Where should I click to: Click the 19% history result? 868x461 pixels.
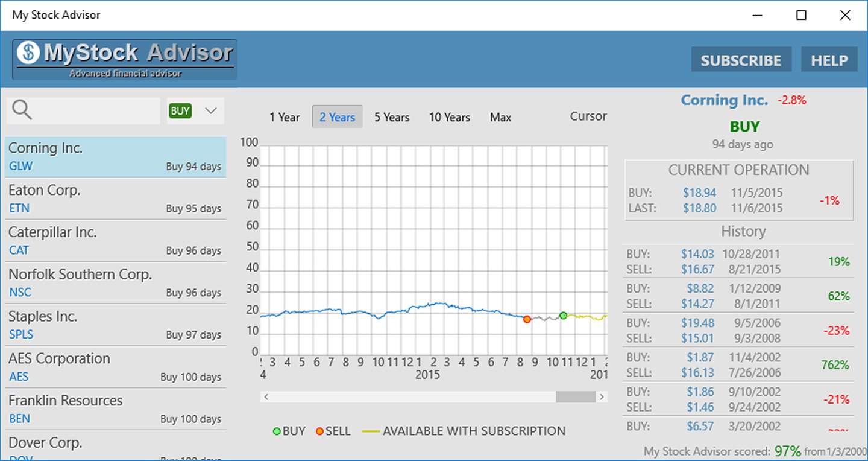(x=839, y=261)
